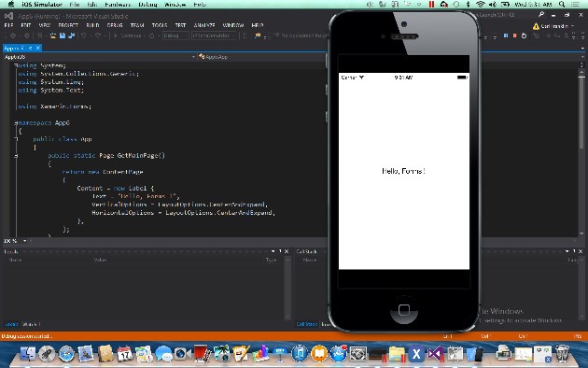Click the signed-in user account name
This screenshot has width=588, height=368.
click(554, 26)
